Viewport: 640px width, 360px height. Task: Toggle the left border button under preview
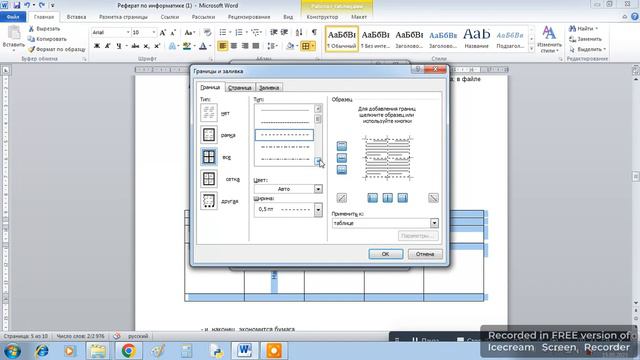pyautogui.click(x=373, y=198)
